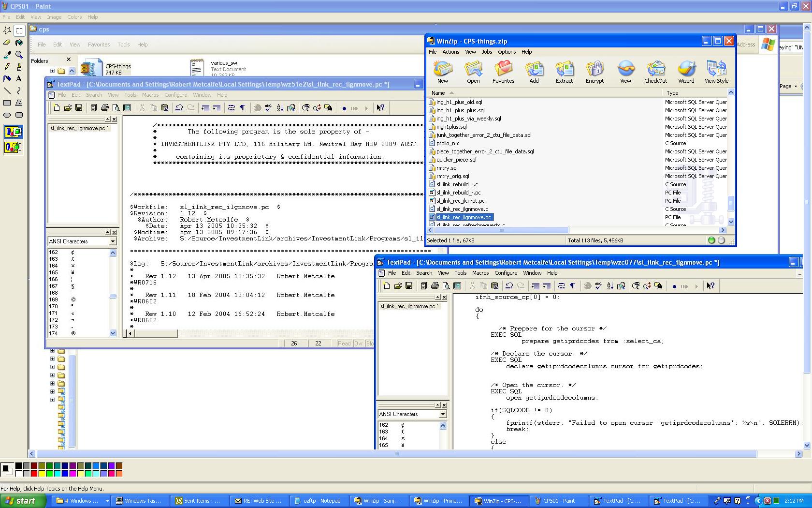Select the Rounded Rectangle tool

tap(19, 115)
